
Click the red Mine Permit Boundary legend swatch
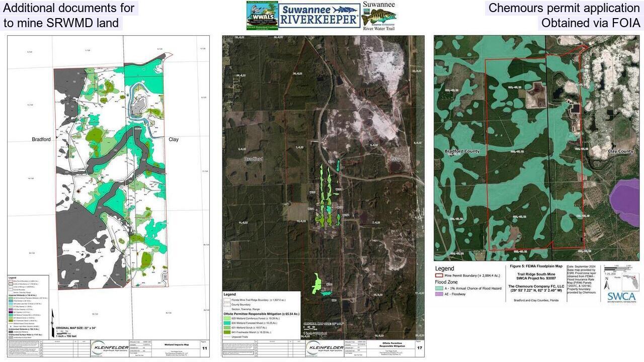click(439, 276)
